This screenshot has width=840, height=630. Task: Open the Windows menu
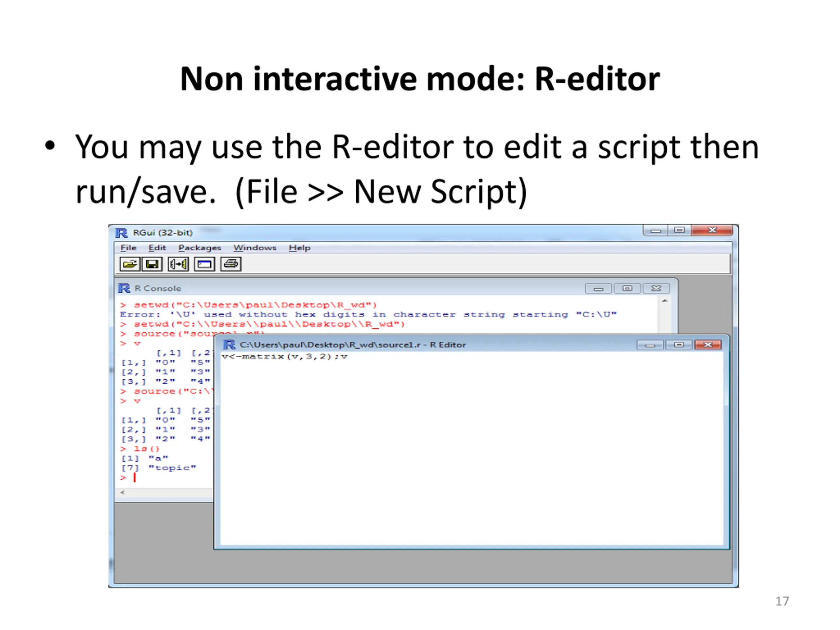point(255,248)
